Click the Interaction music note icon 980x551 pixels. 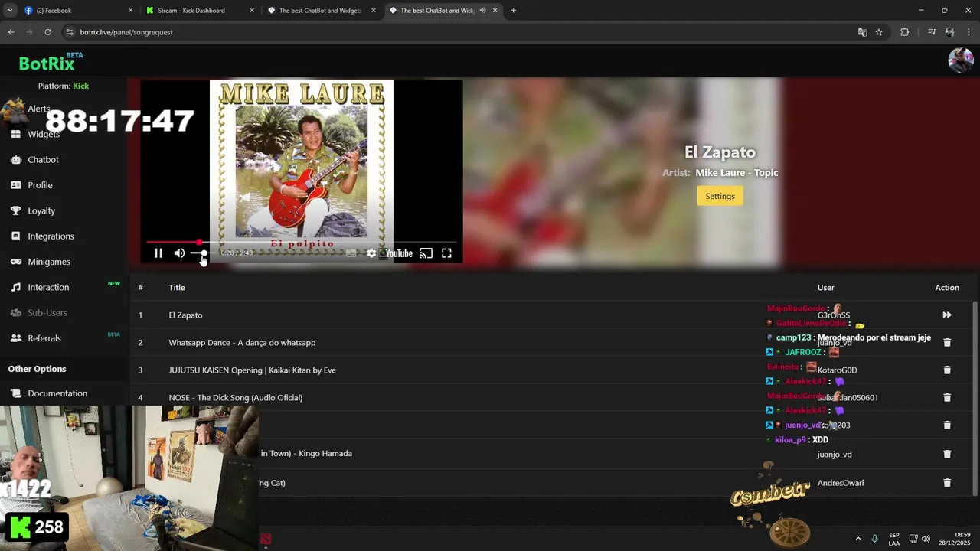tap(15, 287)
